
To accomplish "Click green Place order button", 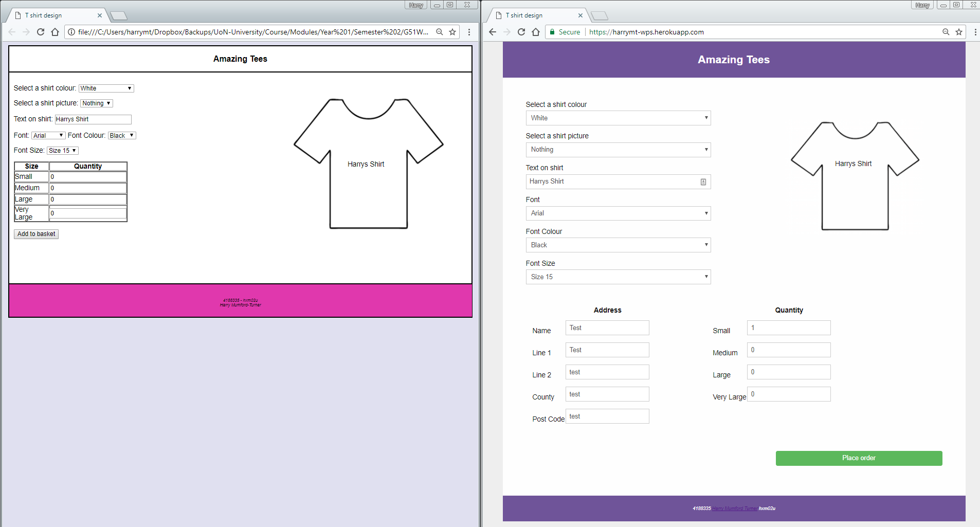I will pyautogui.click(x=859, y=458).
